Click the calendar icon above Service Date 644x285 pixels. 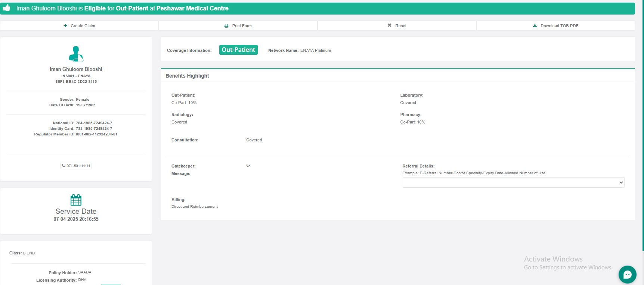(76, 200)
